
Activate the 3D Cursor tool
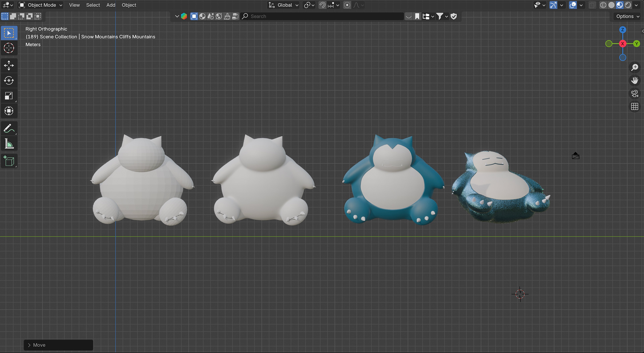click(9, 48)
